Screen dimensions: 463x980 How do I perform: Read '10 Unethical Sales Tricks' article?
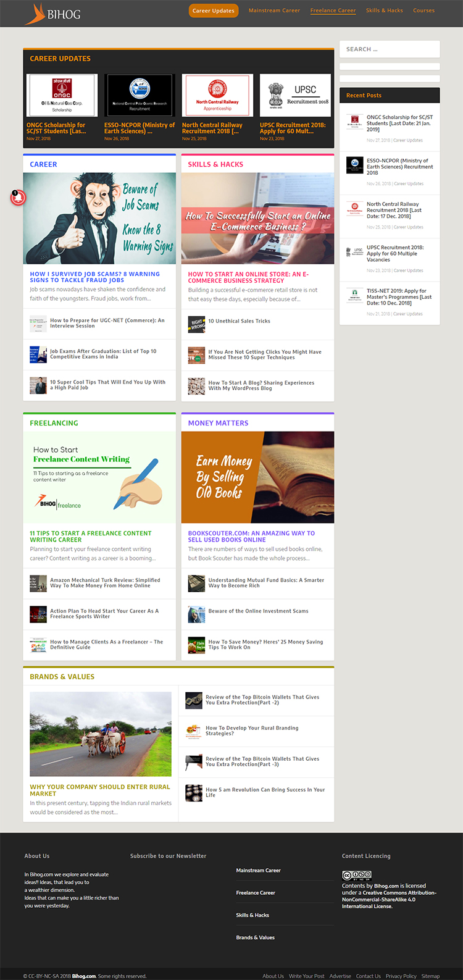(239, 321)
